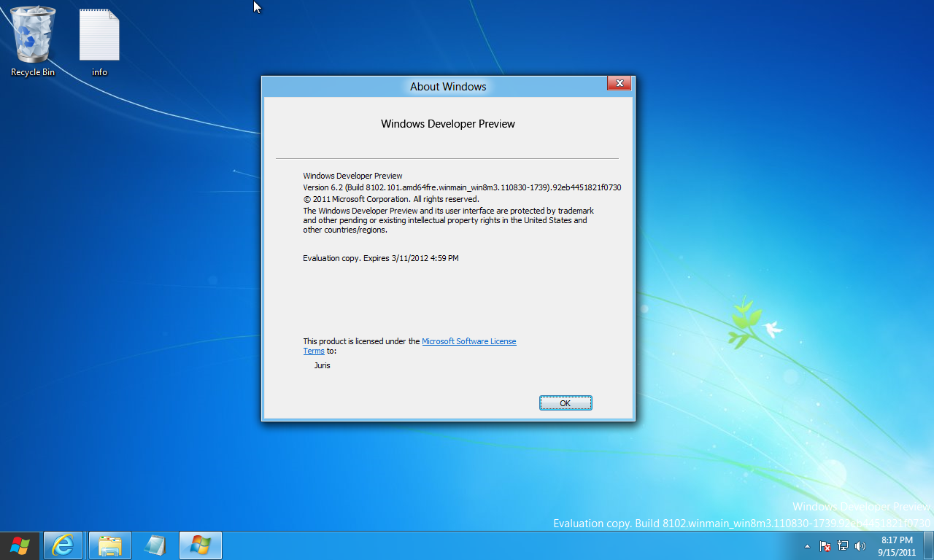Screen dimensions: 934x560
Task: Show hidden tray icons arrow
Action: (807, 545)
